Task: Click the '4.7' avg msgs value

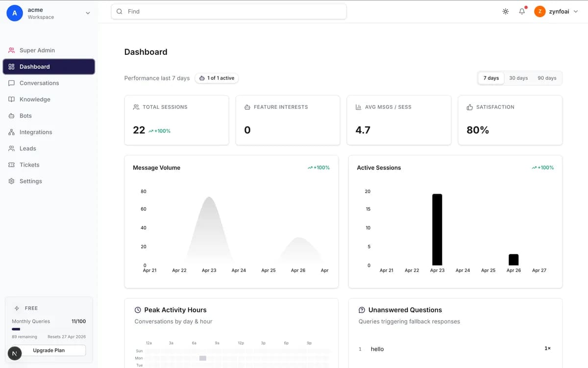Action: coord(363,130)
